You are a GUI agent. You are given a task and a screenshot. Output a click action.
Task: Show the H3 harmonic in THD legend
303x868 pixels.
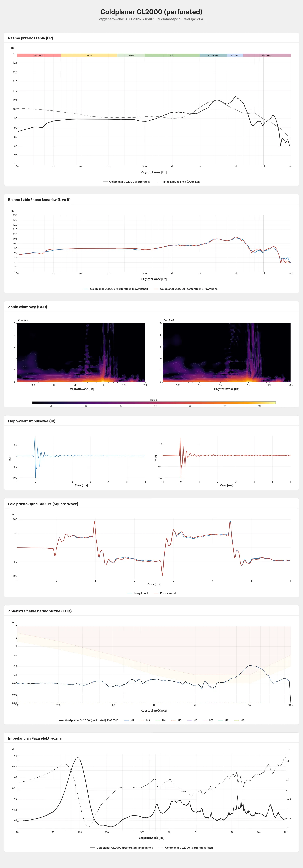[145, 720]
